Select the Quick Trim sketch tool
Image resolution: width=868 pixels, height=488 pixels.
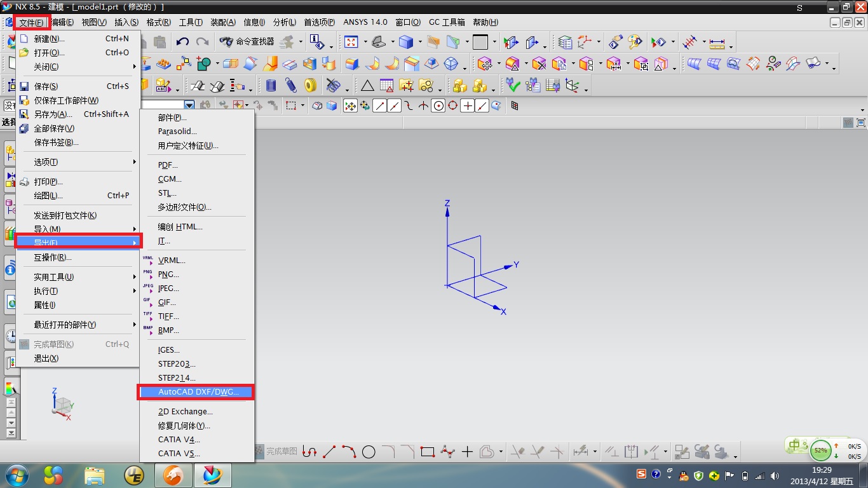point(518,452)
